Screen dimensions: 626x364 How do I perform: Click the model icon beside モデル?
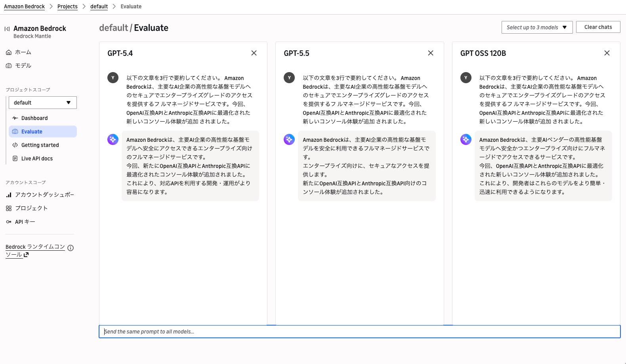tap(9, 66)
